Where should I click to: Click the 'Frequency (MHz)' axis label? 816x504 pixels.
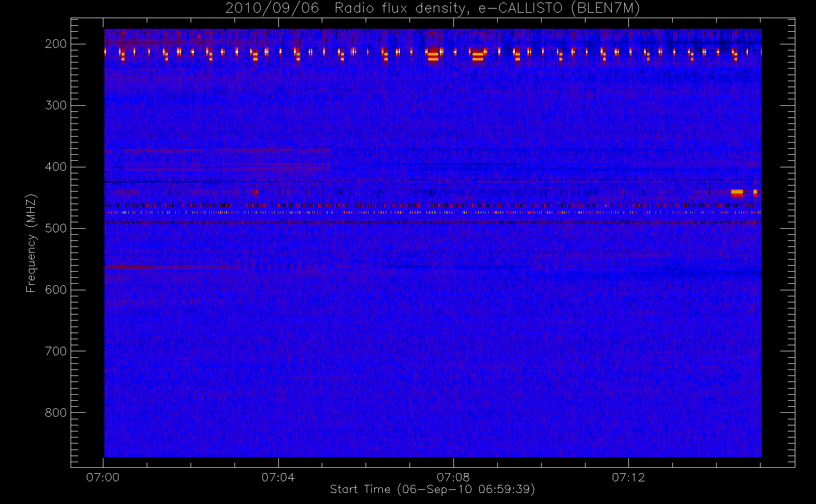tap(31, 243)
